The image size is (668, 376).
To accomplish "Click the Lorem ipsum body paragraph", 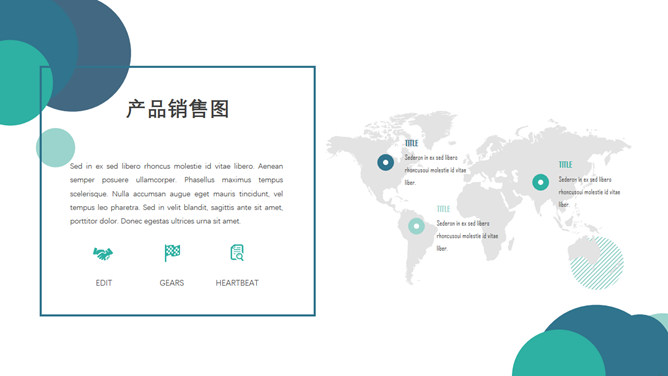I will tap(176, 194).
